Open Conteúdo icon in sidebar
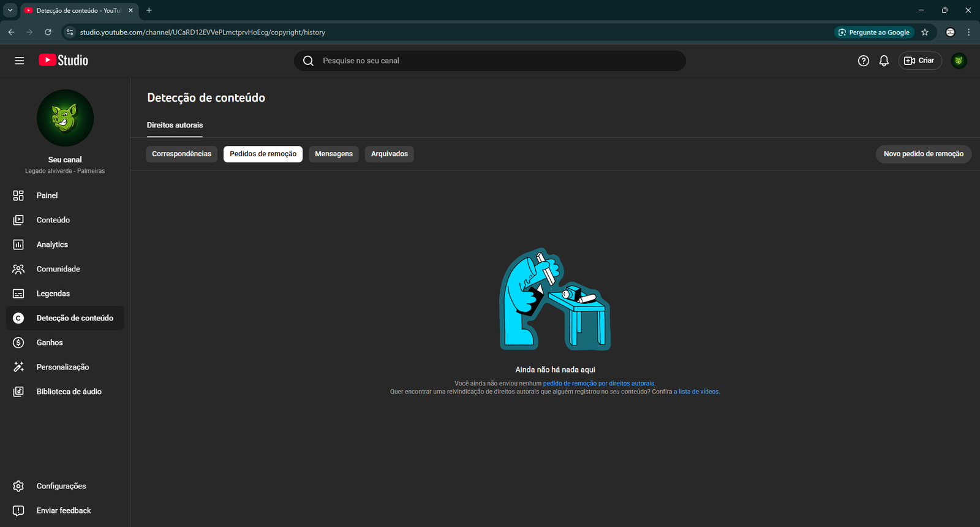The width and height of the screenshot is (980, 527). 18,220
